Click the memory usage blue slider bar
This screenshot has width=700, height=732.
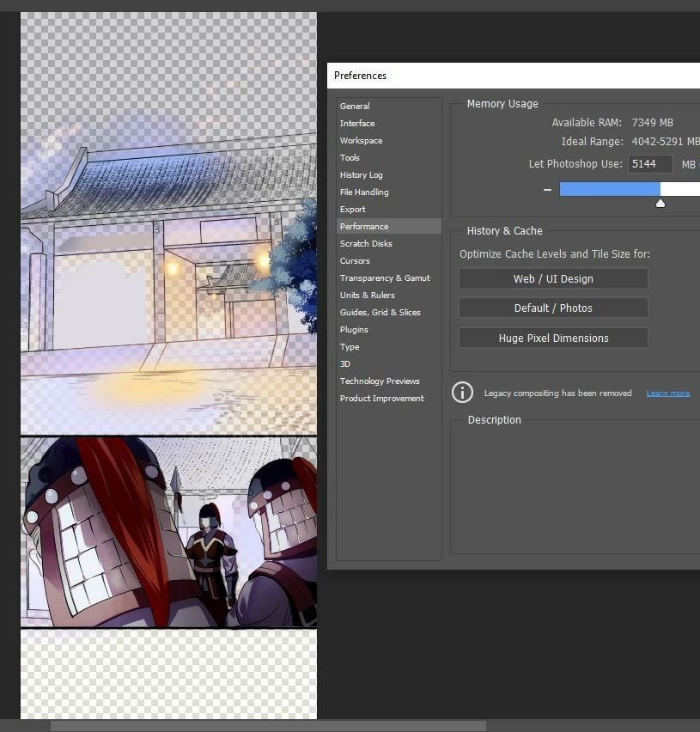(x=610, y=189)
